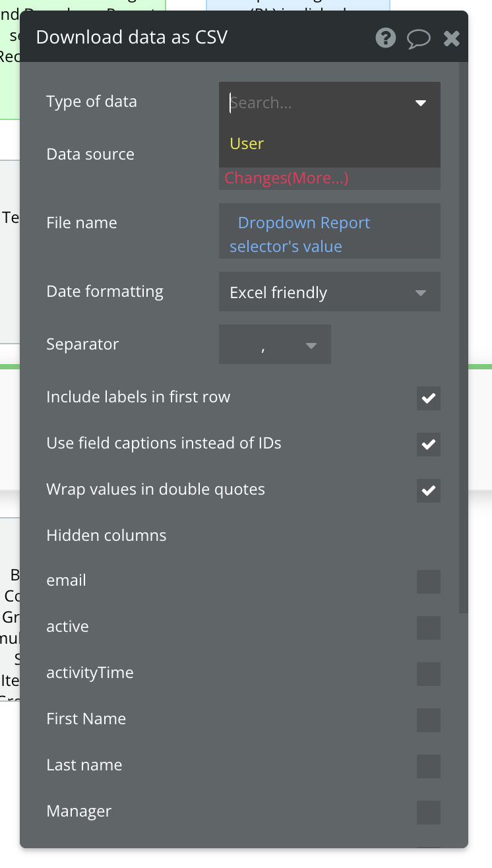Check the Last name column box
The height and width of the screenshot is (868, 492).
pyautogui.click(x=429, y=766)
